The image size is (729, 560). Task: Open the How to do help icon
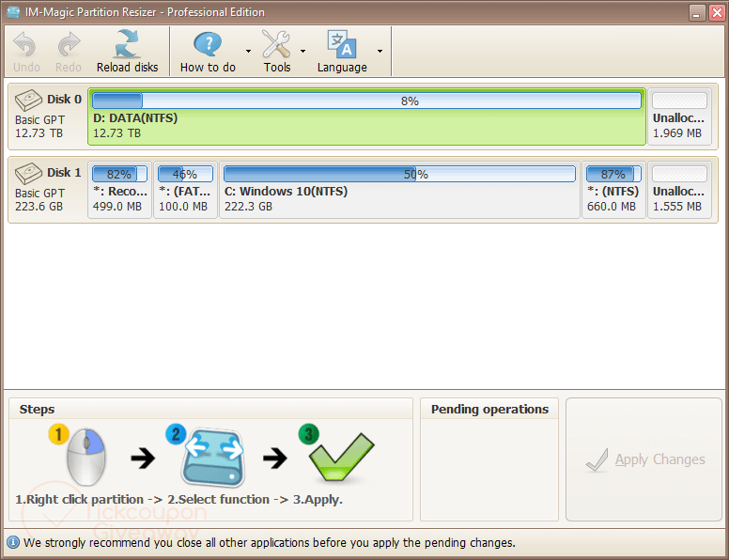pyautogui.click(x=208, y=44)
